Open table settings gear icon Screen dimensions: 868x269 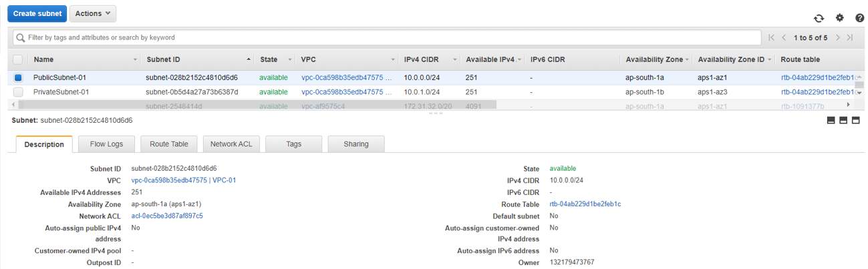coord(840,18)
